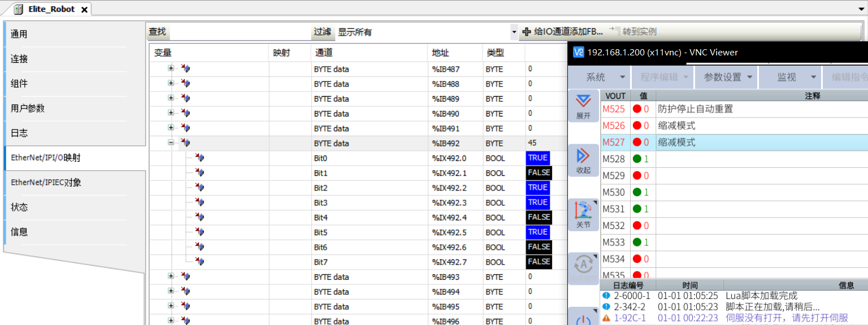Click the 收起 (collapse) icon in robot sidebar
868x325 pixels.
pos(583,160)
